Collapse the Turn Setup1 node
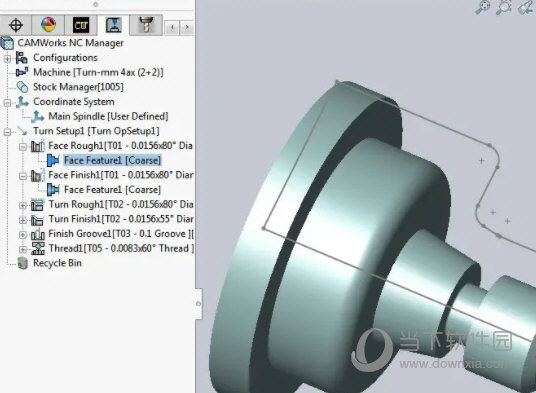536x393 pixels. (7, 132)
